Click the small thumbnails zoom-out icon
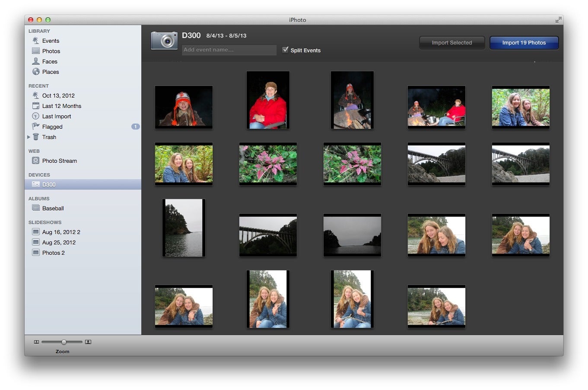Viewport: 588px width, 390px height. point(36,342)
